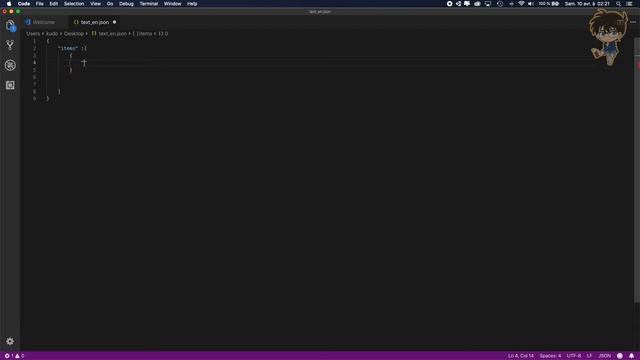Viewport: 640px width, 360px height.
Task: Open the Notification Center menu bar icon
Action: [x=629, y=4]
